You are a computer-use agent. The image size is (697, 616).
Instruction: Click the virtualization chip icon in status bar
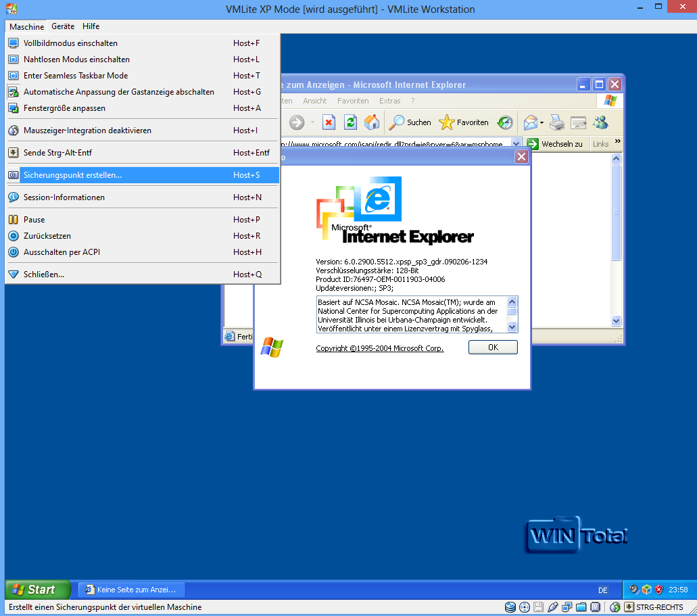click(595, 607)
